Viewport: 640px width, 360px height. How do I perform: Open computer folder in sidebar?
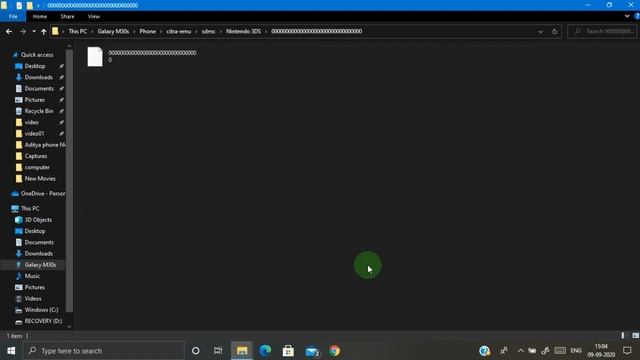point(37,167)
